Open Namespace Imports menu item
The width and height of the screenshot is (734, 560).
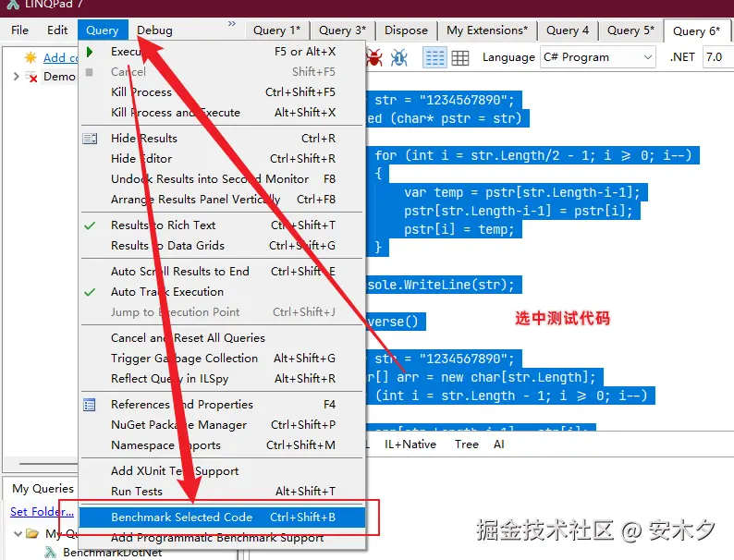[223, 445]
